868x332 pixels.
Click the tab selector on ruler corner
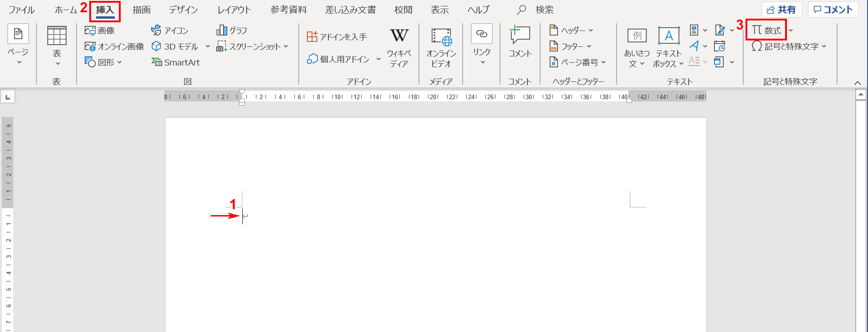point(8,97)
